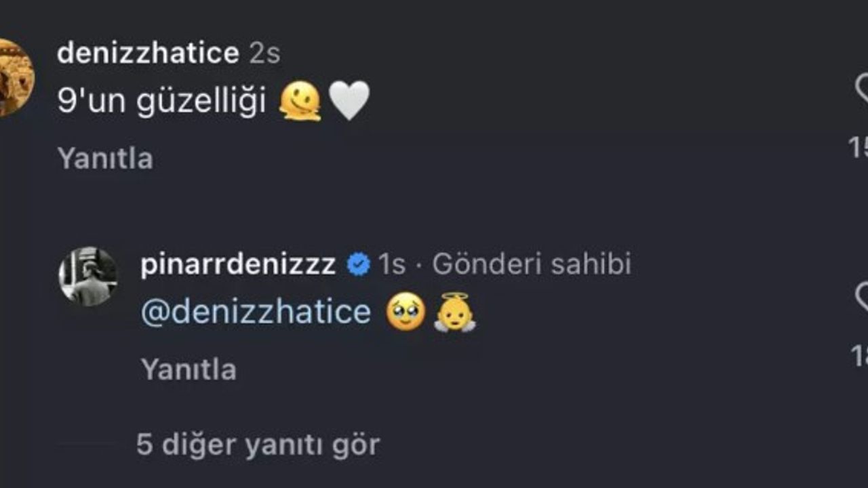Viewport: 868px width, 488px height.
Task: Click "Yanıtla" under denizzhatice's comment
Action: coord(105,159)
